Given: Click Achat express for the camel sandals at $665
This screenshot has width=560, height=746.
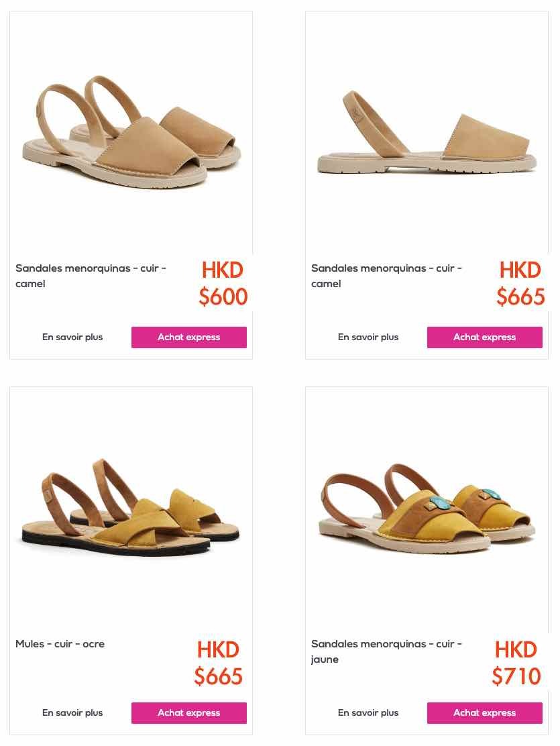Looking at the screenshot, I should [x=484, y=337].
